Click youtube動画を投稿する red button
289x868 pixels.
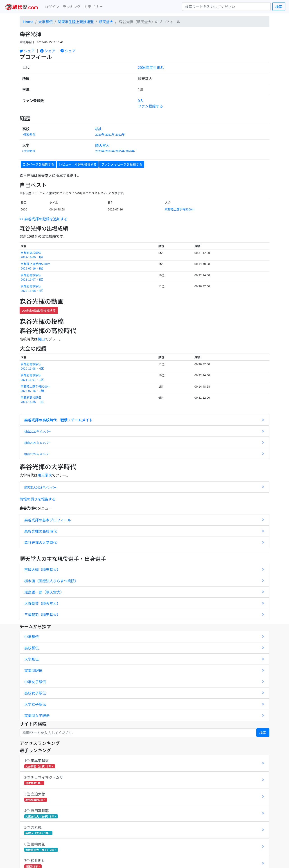pyautogui.click(x=39, y=310)
